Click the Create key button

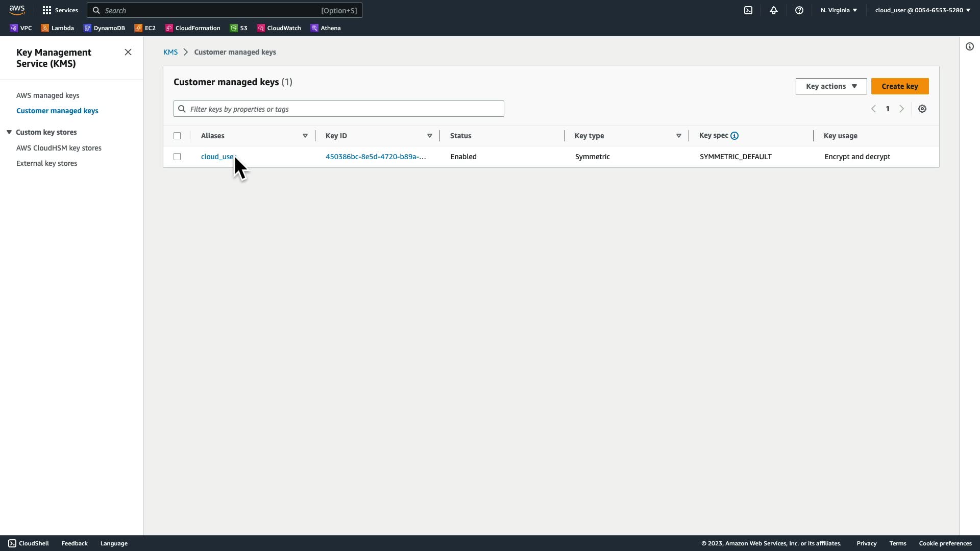[899, 86]
